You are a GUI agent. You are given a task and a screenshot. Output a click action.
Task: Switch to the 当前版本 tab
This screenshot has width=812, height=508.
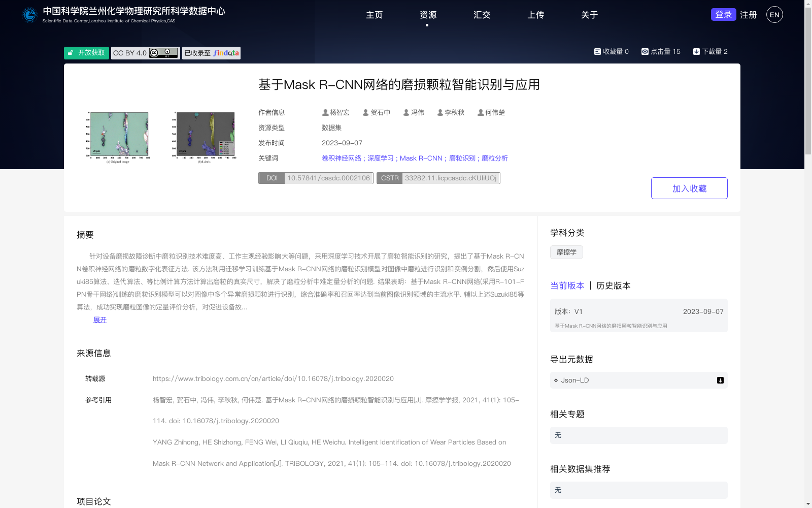click(567, 285)
